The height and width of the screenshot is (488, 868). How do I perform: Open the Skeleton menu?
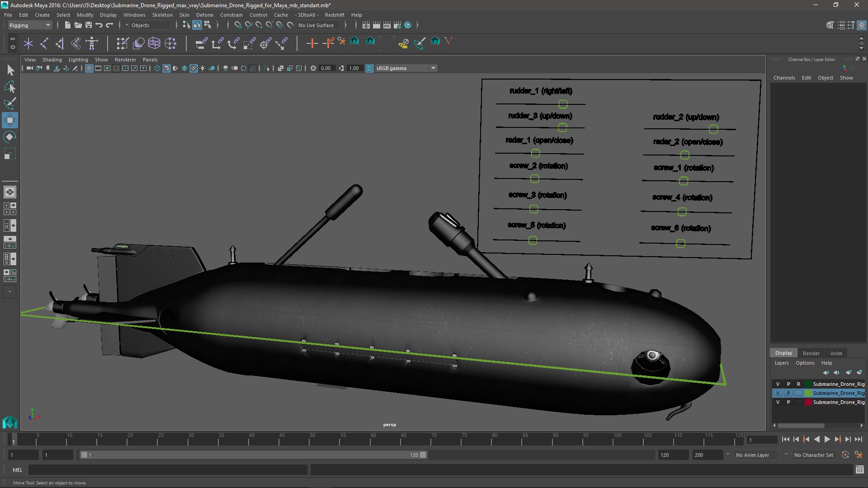click(x=162, y=15)
